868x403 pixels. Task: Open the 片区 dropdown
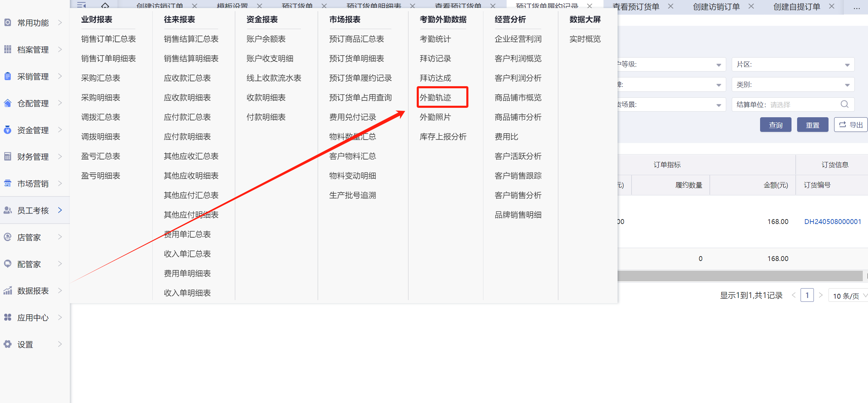(x=793, y=65)
